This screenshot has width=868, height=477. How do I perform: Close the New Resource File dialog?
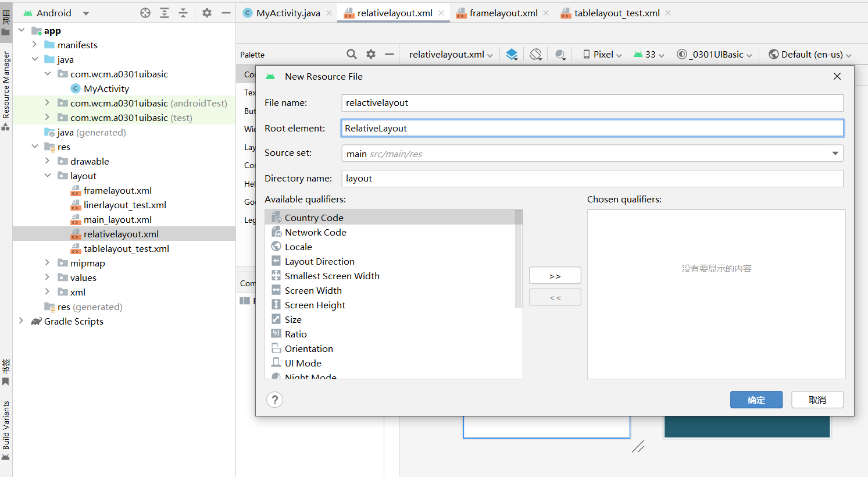[837, 76]
